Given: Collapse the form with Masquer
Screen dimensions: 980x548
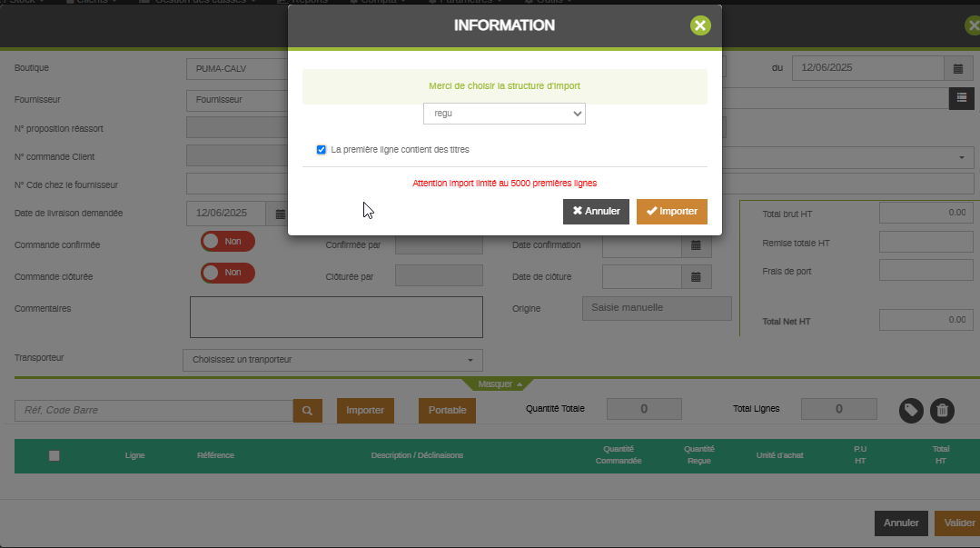Looking at the screenshot, I should [500, 384].
